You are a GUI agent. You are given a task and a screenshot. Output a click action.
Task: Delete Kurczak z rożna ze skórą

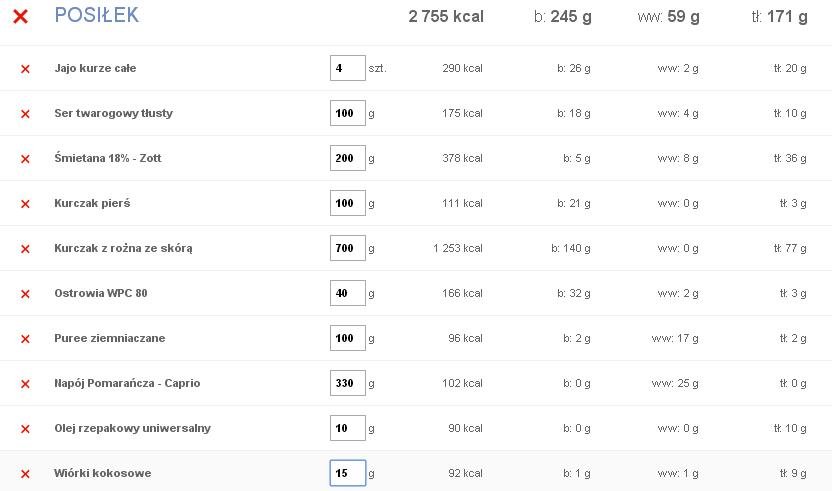tap(25, 249)
